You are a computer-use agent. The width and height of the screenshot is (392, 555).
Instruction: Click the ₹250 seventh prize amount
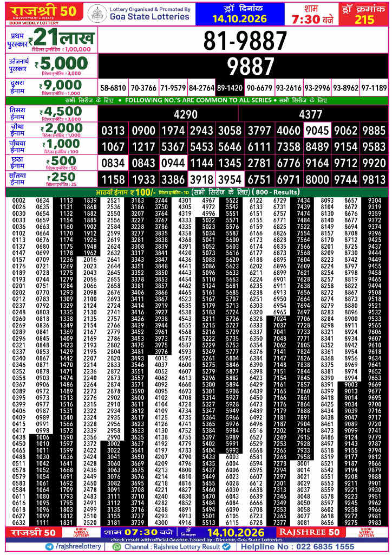61,177
